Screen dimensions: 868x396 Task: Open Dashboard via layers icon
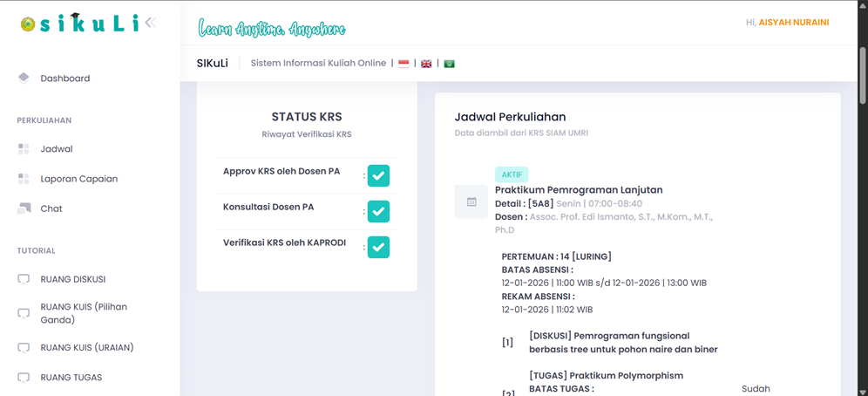pyautogui.click(x=24, y=79)
